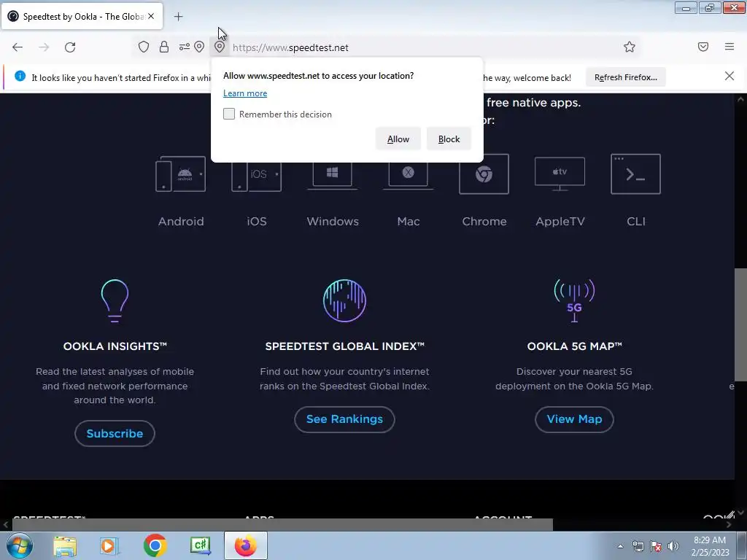Click the highlighted location pin icon by the URL
The image size is (747, 560).
(219, 47)
